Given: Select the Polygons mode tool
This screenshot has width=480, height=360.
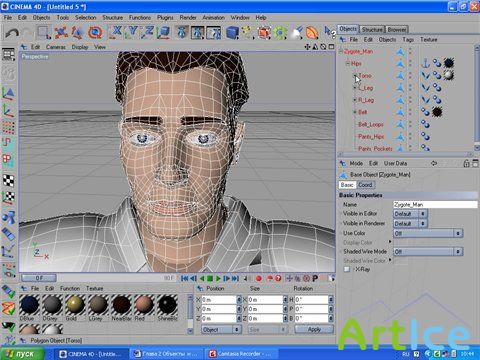Looking at the screenshot, I should click(9, 159).
